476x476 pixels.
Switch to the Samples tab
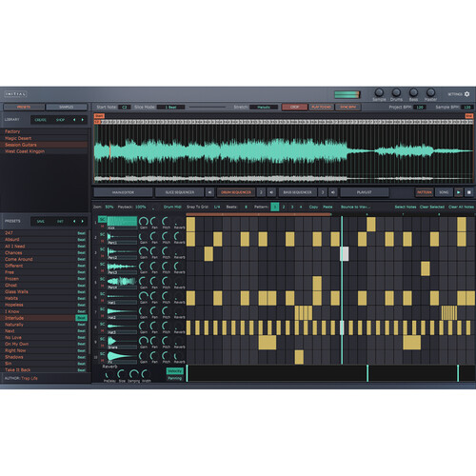67,108
